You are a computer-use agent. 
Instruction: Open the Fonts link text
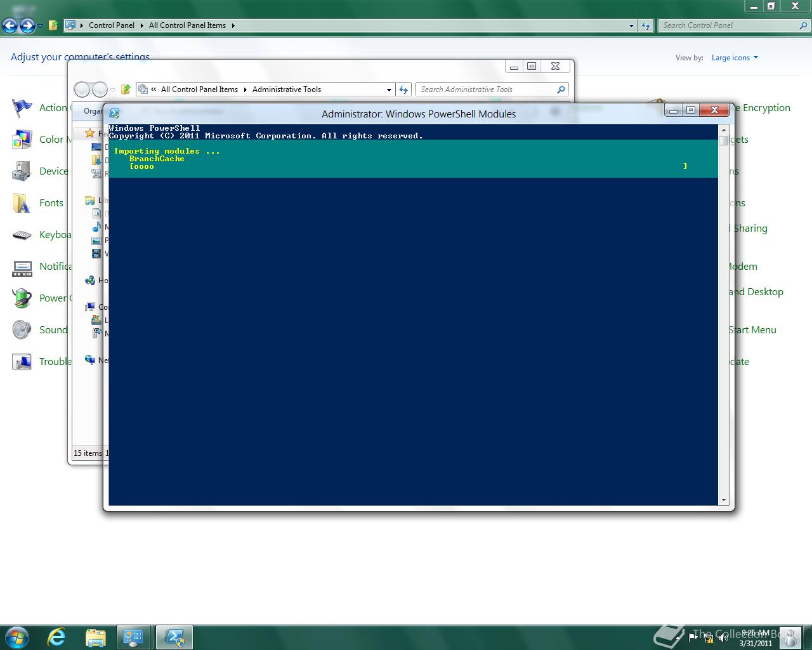pos(51,203)
